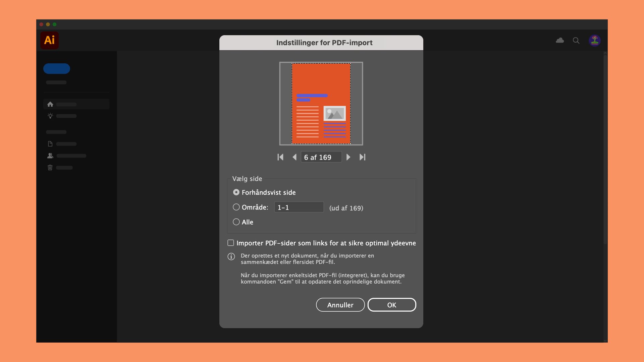Enable Importer PDF-sider som links checkbox
The width and height of the screenshot is (644, 362).
(x=230, y=243)
